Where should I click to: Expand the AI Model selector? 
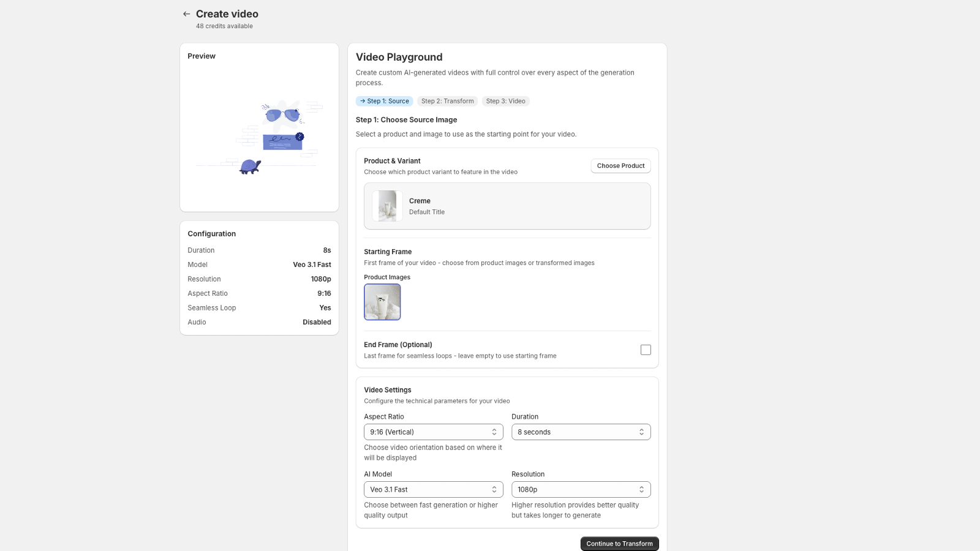tap(433, 490)
